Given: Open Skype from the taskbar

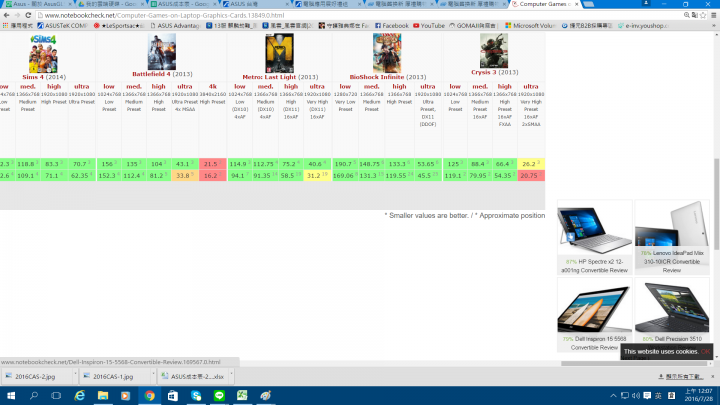Looking at the screenshot, I should [196, 395].
